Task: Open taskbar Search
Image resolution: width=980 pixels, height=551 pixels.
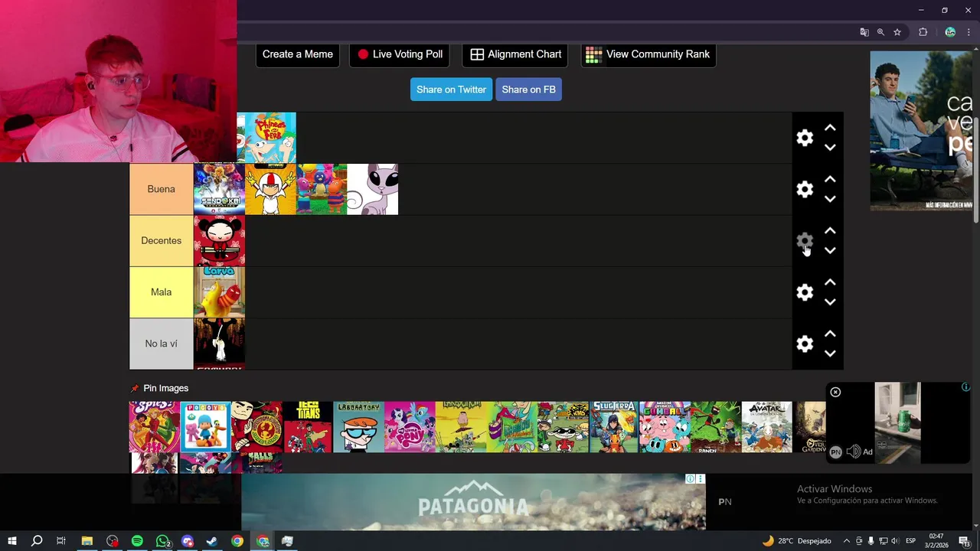Action: pyautogui.click(x=36, y=541)
